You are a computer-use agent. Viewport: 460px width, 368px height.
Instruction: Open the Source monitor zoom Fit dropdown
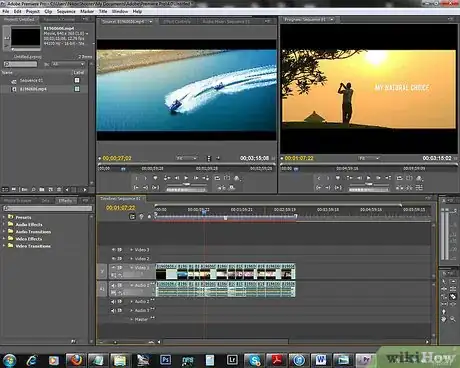[x=187, y=158]
